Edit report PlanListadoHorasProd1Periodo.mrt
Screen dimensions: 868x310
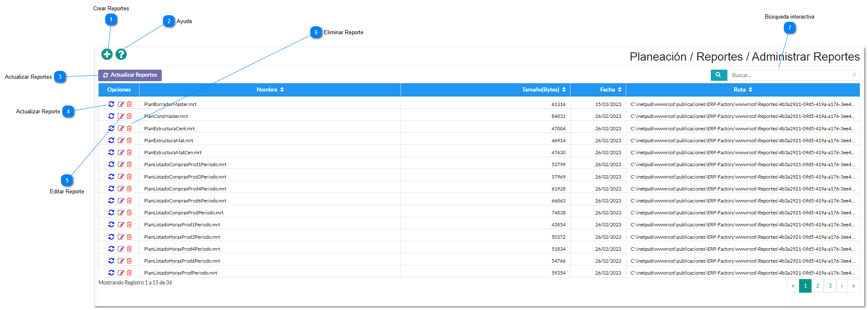point(121,224)
